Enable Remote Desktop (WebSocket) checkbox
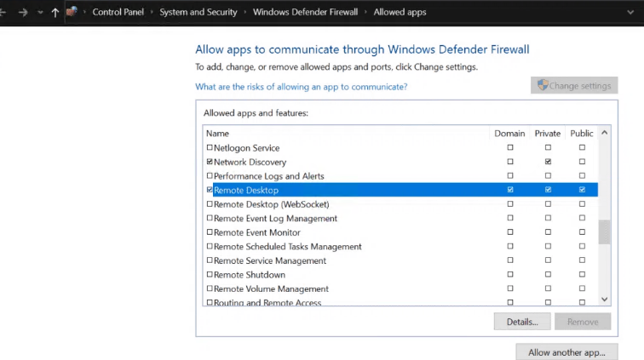The height and width of the screenshot is (360, 644). 210,204
